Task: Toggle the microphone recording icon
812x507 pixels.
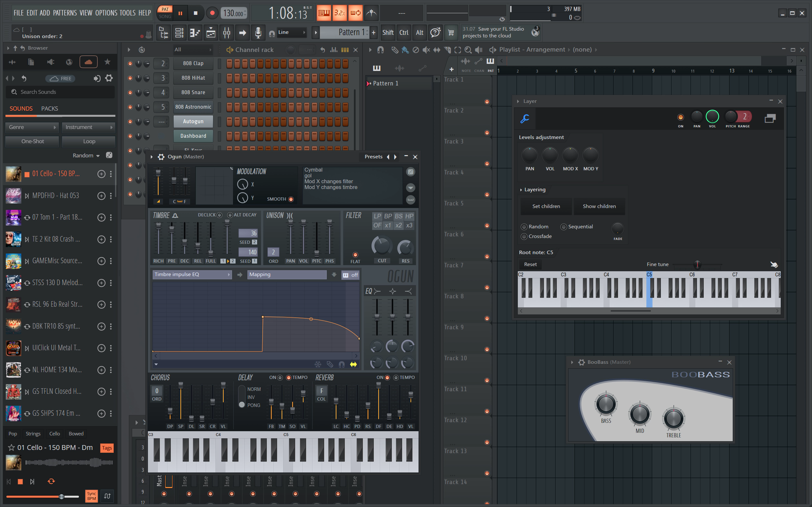Action: click(x=258, y=33)
